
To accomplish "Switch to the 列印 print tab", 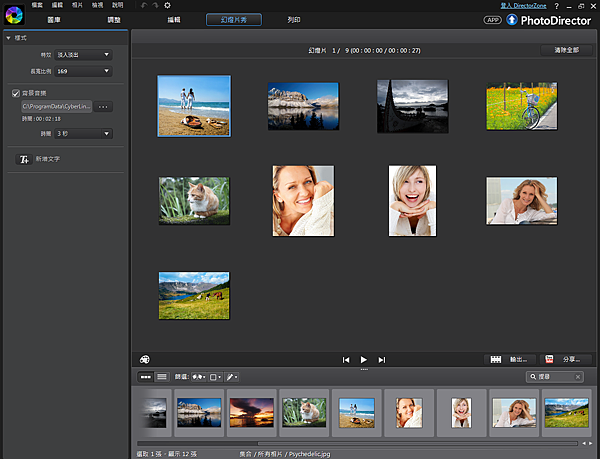I will (x=293, y=20).
